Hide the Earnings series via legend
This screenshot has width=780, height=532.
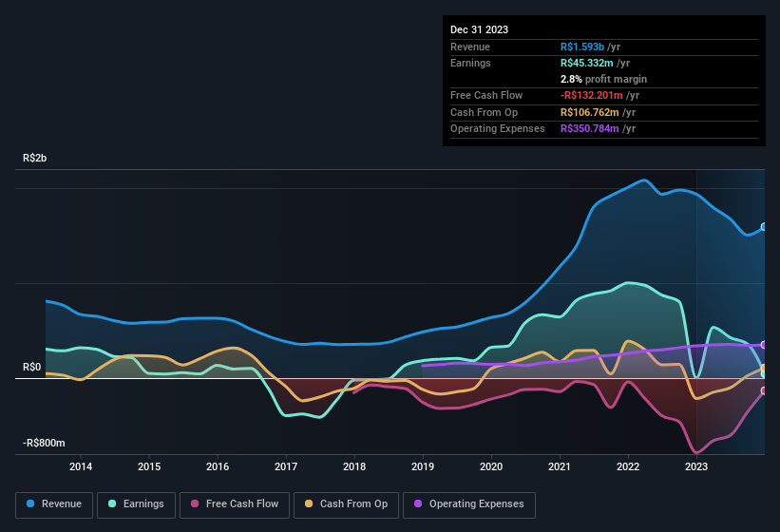point(137,504)
